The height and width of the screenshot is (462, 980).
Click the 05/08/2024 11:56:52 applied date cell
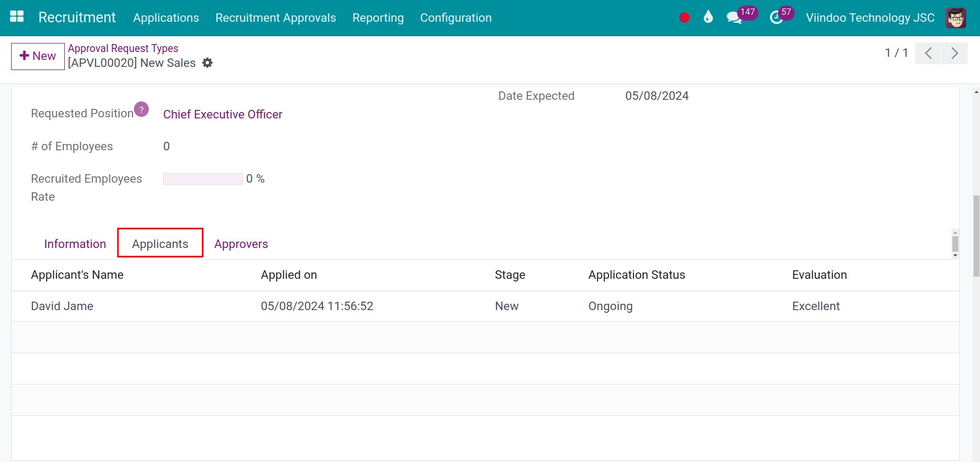(x=317, y=306)
